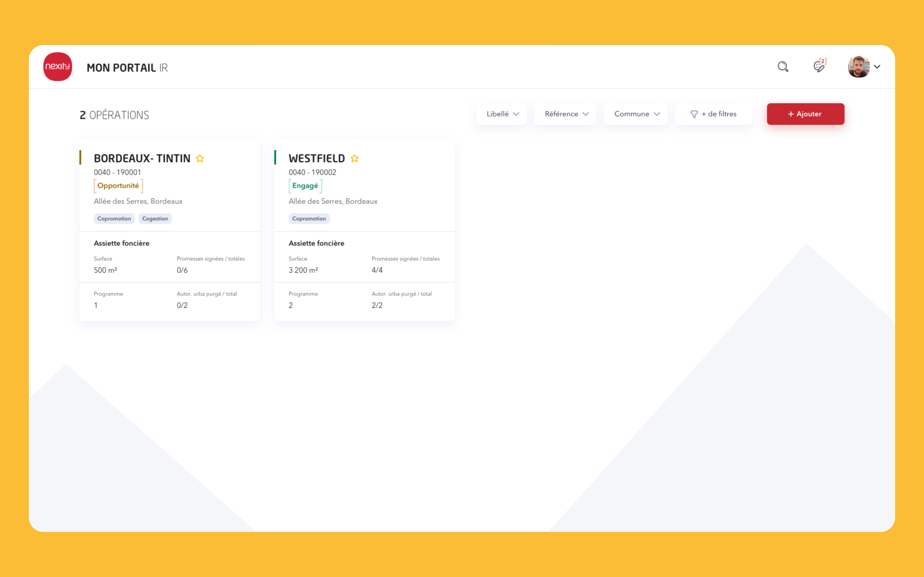The height and width of the screenshot is (577, 924).
Task: Expand the Commune filter dropdown
Action: coord(636,114)
